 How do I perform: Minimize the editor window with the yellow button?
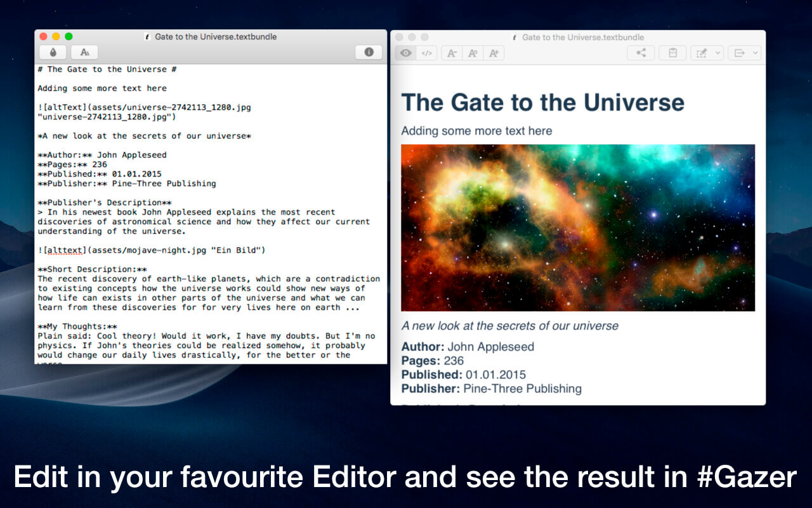click(56, 37)
